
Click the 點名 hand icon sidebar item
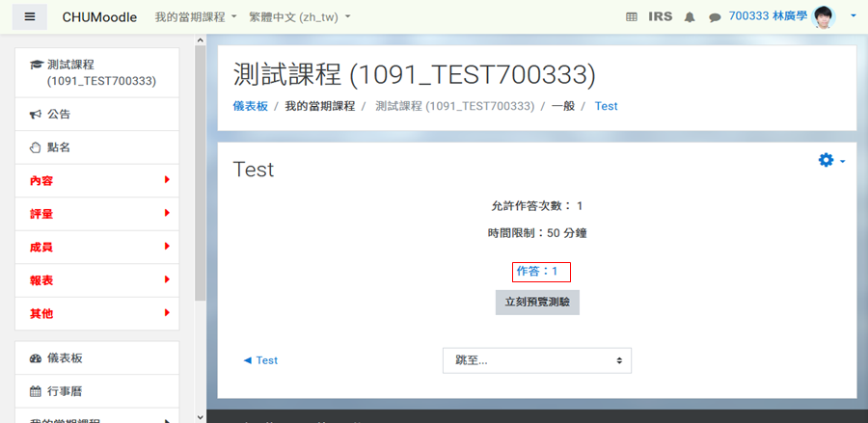(96, 147)
